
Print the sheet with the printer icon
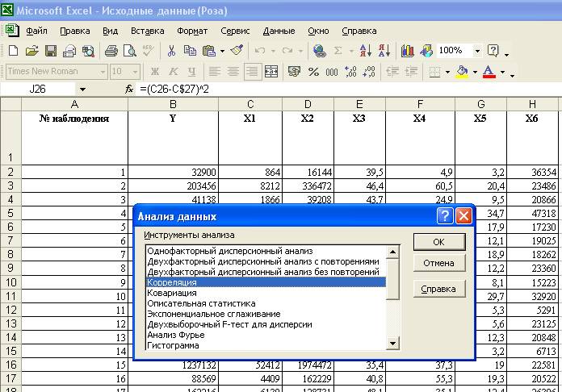click(x=111, y=51)
